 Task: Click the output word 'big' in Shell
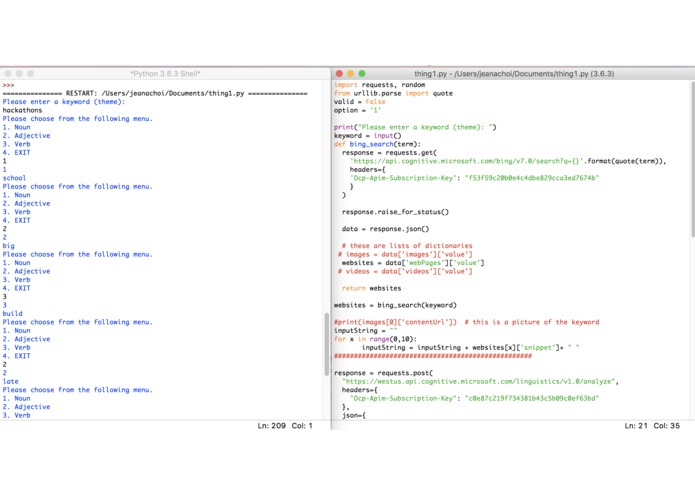8,246
